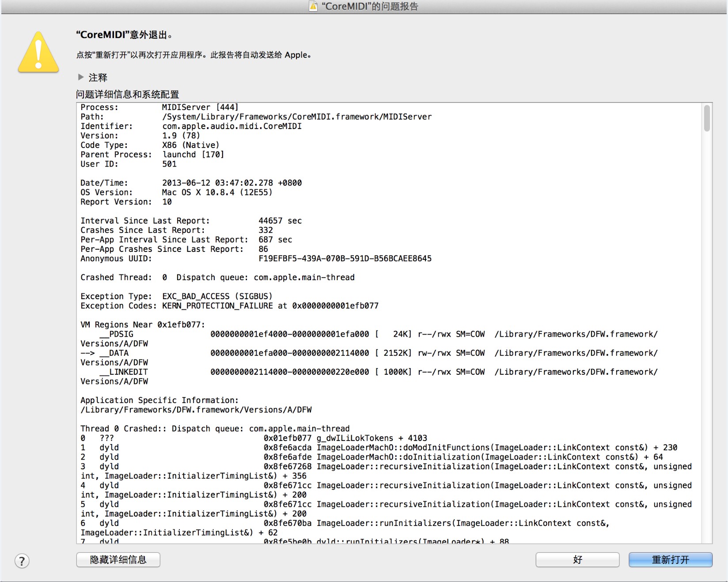The height and width of the screenshot is (582, 728).
Task: Click the identifier com.apple.audio.midi.CoreMIDI
Action: point(232,126)
